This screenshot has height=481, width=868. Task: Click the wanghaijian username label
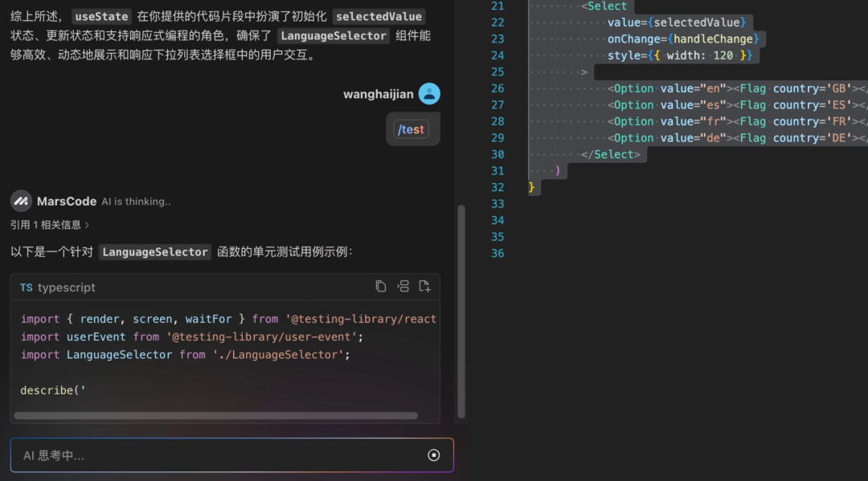point(378,94)
